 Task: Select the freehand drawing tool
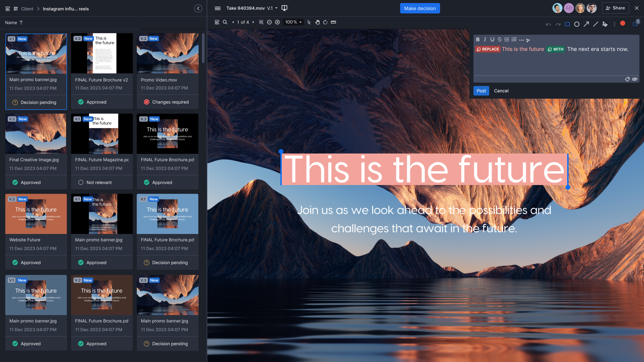[604, 24]
